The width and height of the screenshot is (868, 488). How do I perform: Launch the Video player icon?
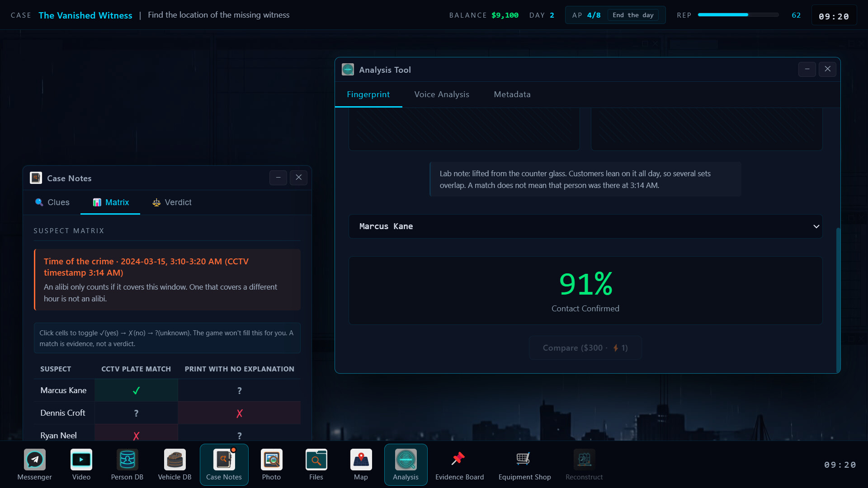click(x=81, y=465)
